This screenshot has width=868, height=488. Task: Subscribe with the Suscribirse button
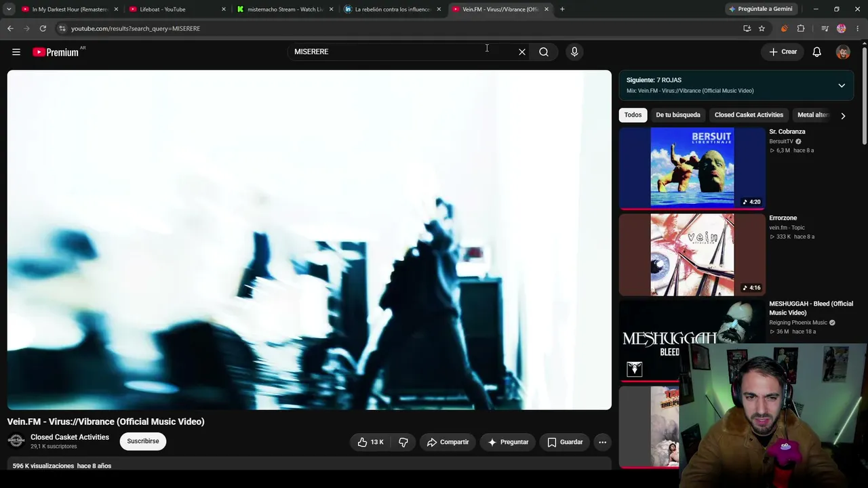(x=143, y=441)
